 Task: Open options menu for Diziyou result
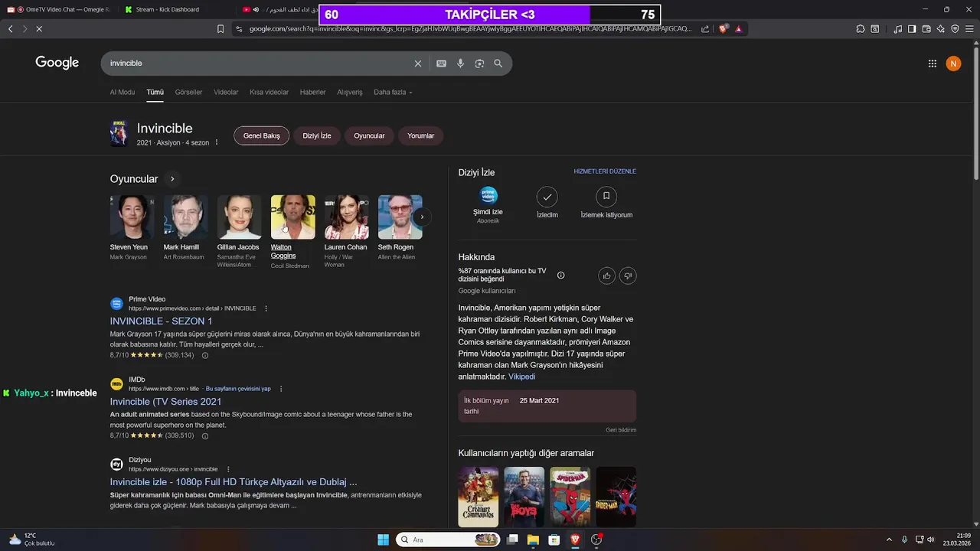point(228,469)
